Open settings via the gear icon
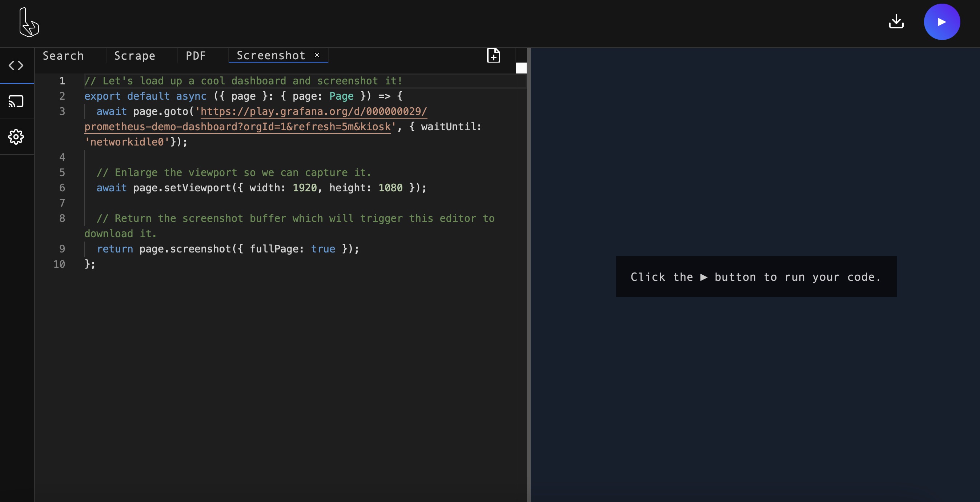980x502 pixels. (16, 137)
